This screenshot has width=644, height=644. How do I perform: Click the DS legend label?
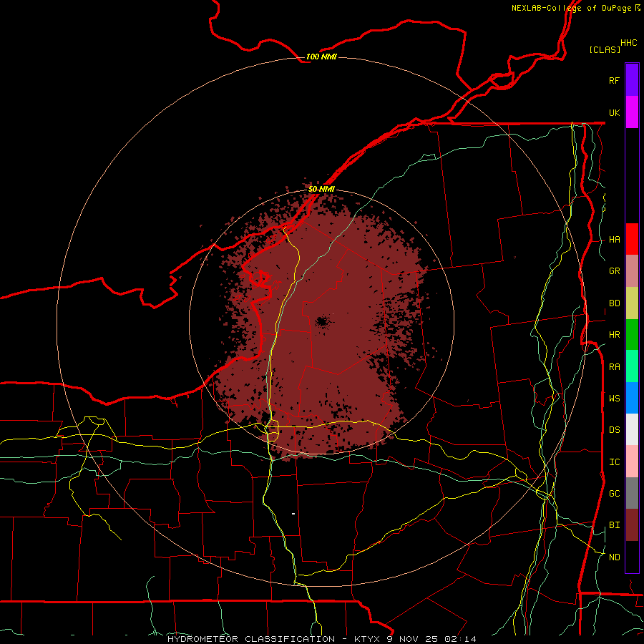[x=614, y=430]
